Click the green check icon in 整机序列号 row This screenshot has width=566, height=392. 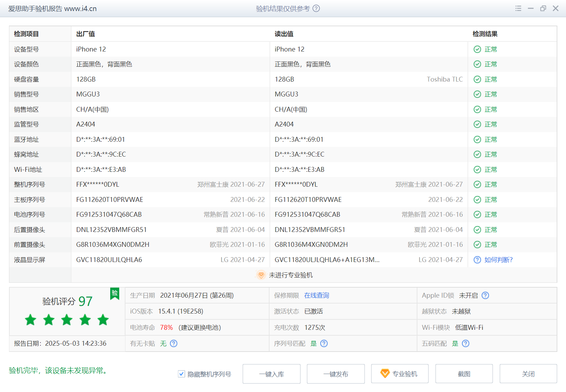point(477,185)
